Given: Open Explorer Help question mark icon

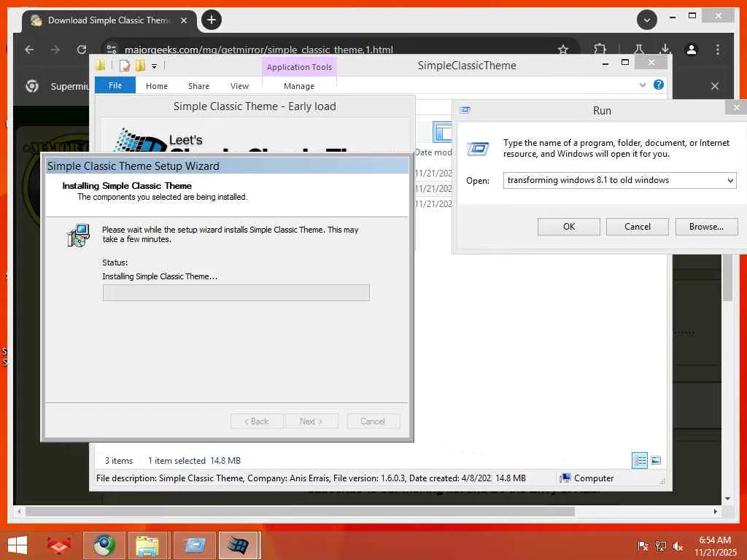Looking at the screenshot, I should pyautogui.click(x=659, y=85).
